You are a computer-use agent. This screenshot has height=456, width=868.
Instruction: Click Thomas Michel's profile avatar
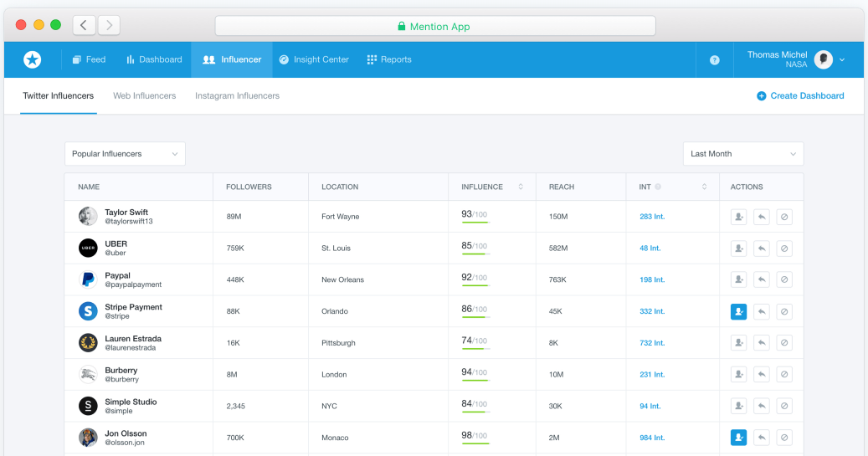coord(823,59)
